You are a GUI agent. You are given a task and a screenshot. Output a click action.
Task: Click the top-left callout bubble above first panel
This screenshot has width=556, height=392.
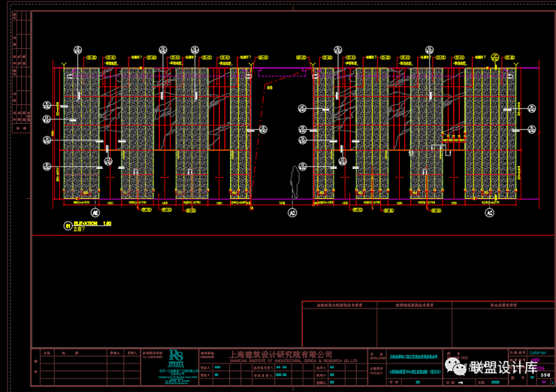[78, 50]
